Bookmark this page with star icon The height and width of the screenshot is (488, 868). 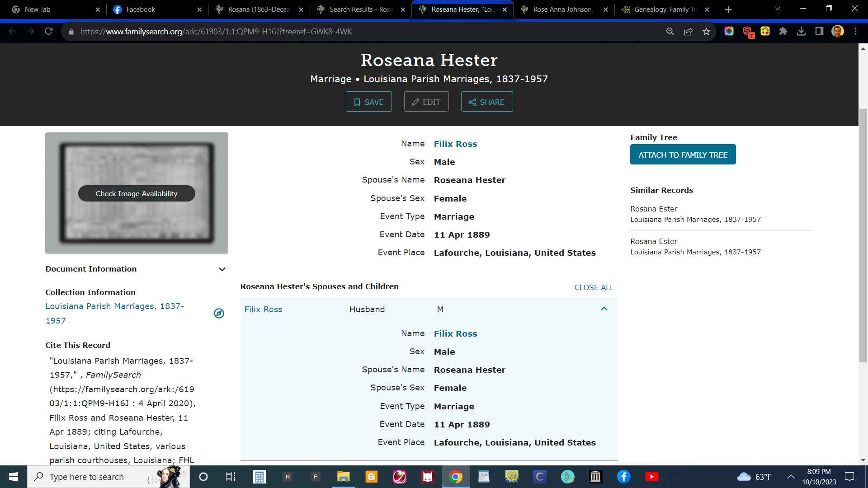(x=706, y=32)
